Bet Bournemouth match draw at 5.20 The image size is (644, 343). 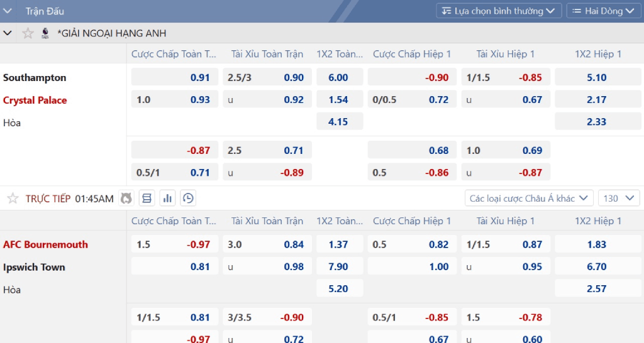point(340,288)
